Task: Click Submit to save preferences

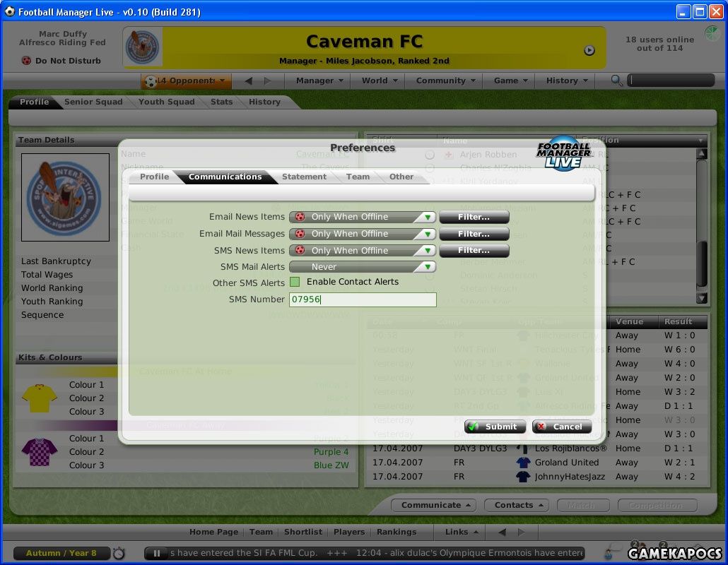Action: coord(495,427)
